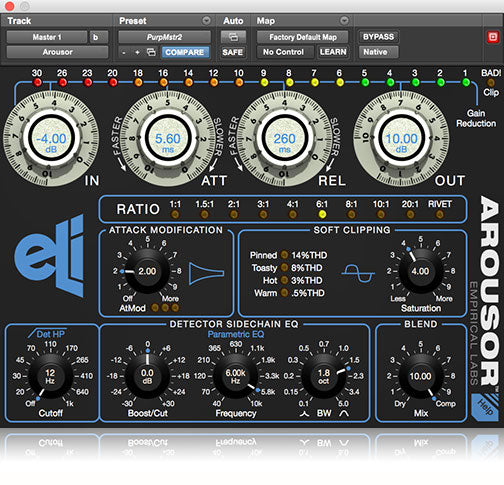Click the REL release time dial
The height and width of the screenshot is (485, 504).
[284, 138]
